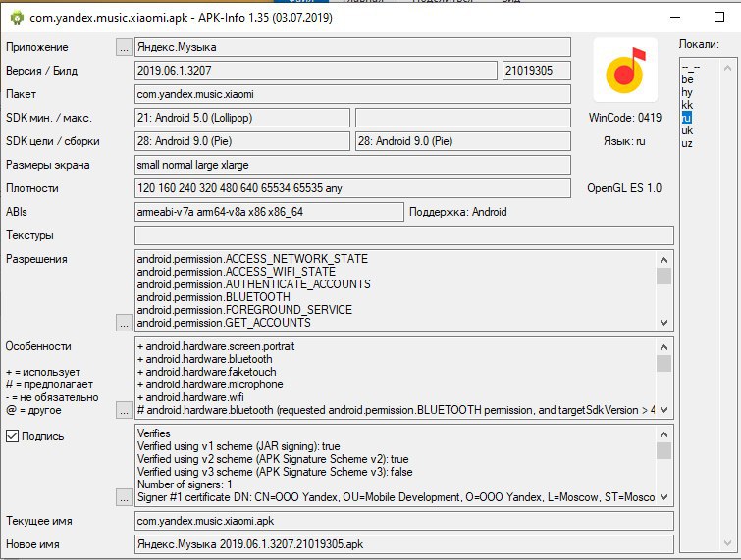Toggle the Подпись checkbox
The width and height of the screenshot is (741, 560).
pos(13,435)
